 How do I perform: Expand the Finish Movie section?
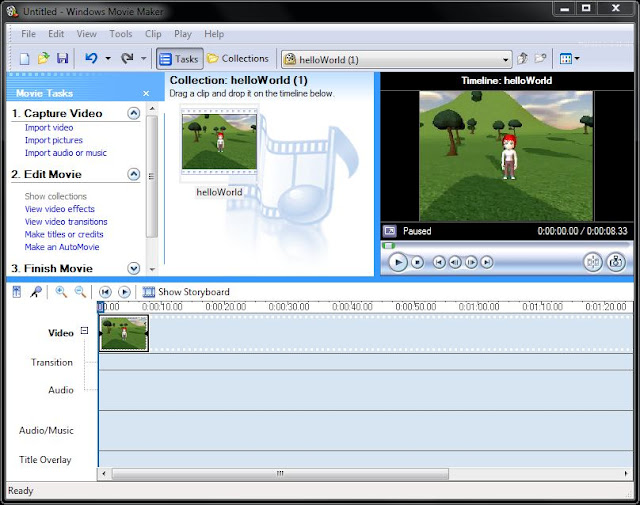[x=133, y=268]
